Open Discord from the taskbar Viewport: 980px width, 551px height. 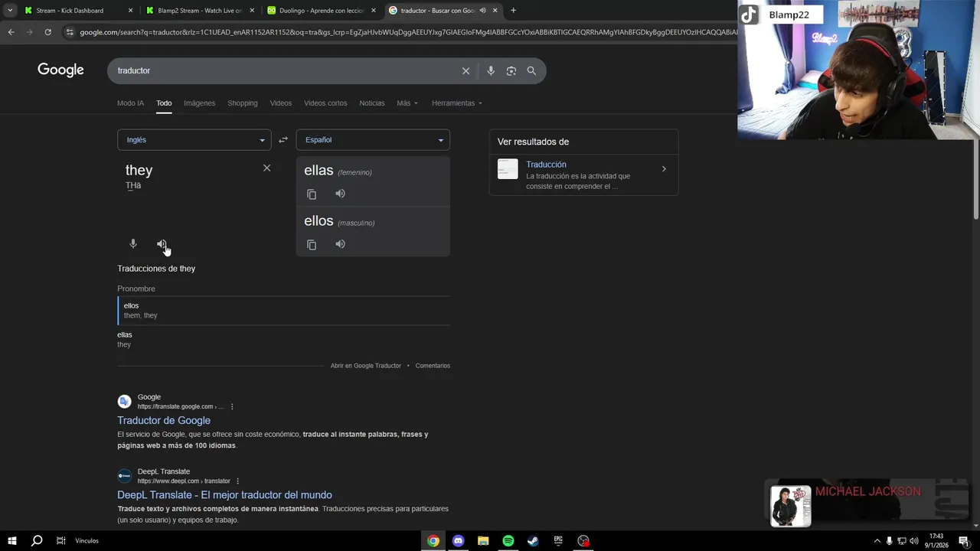click(459, 540)
